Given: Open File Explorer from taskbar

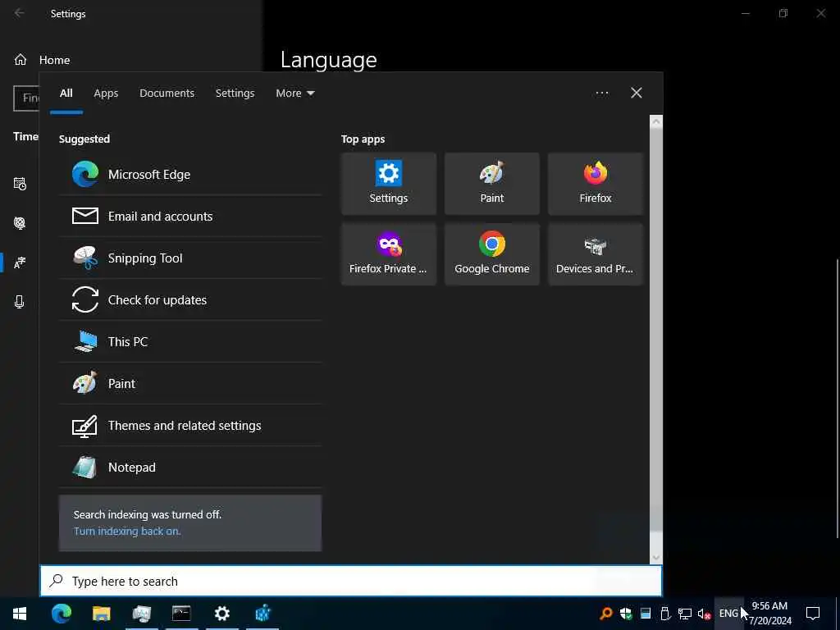Looking at the screenshot, I should pyautogui.click(x=101, y=614).
